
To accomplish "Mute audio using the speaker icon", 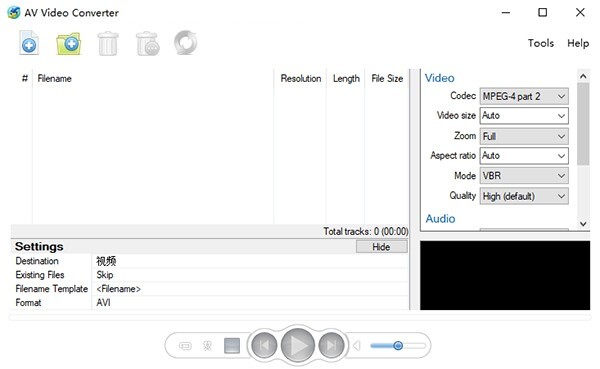I will pos(357,346).
